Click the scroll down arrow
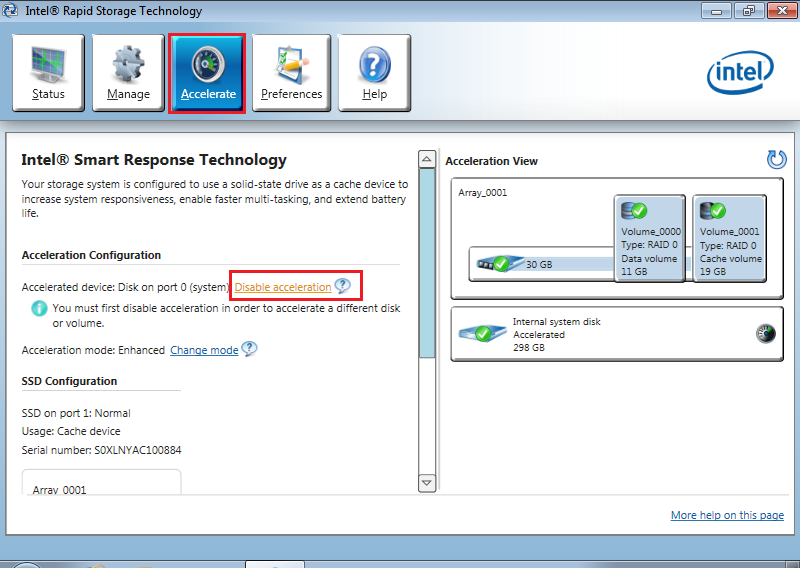 coord(427,483)
